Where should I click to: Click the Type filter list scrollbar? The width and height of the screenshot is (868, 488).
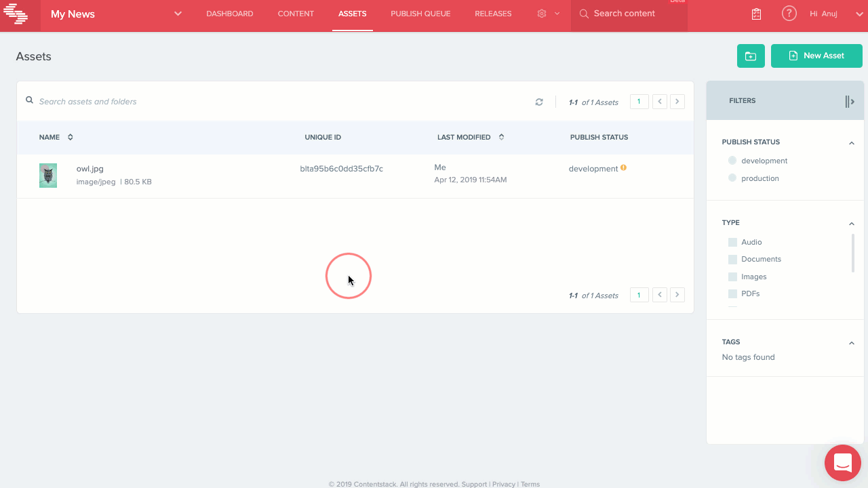[853, 253]
